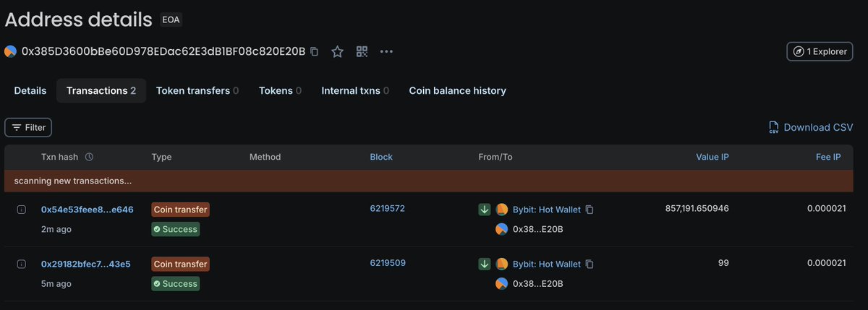Open the Filter options
868x310 pixels.
click(28, 127)
